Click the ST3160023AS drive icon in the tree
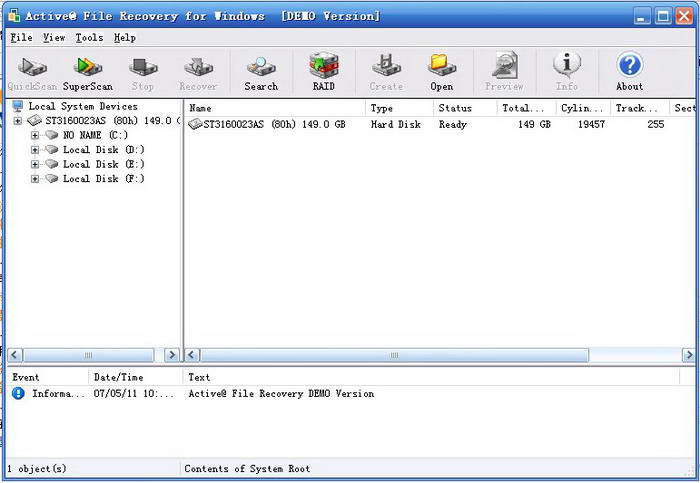 click(x=34, y=121)
